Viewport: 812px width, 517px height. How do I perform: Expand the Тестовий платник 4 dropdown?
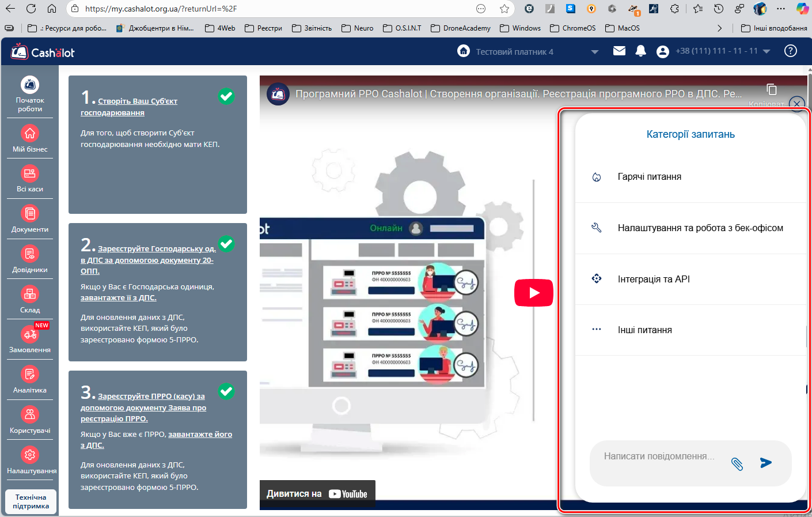pyautogui.click(x=594, y=52)
